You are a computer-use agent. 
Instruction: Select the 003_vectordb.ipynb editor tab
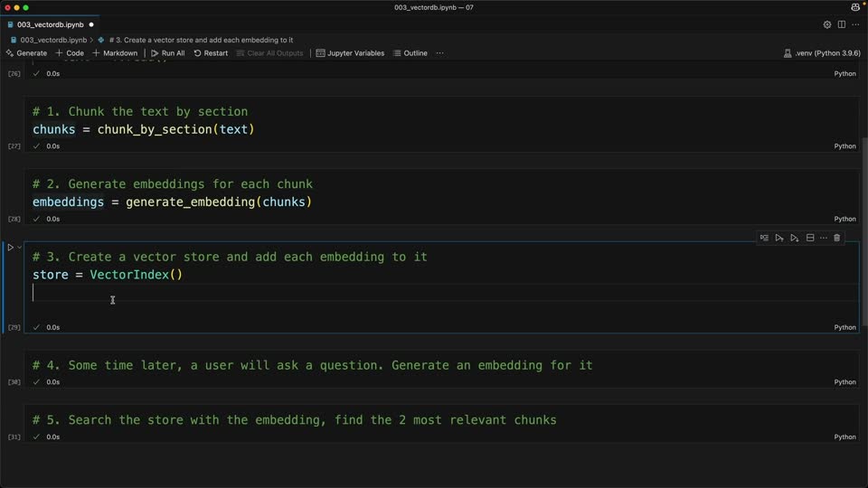coord(50,24)
